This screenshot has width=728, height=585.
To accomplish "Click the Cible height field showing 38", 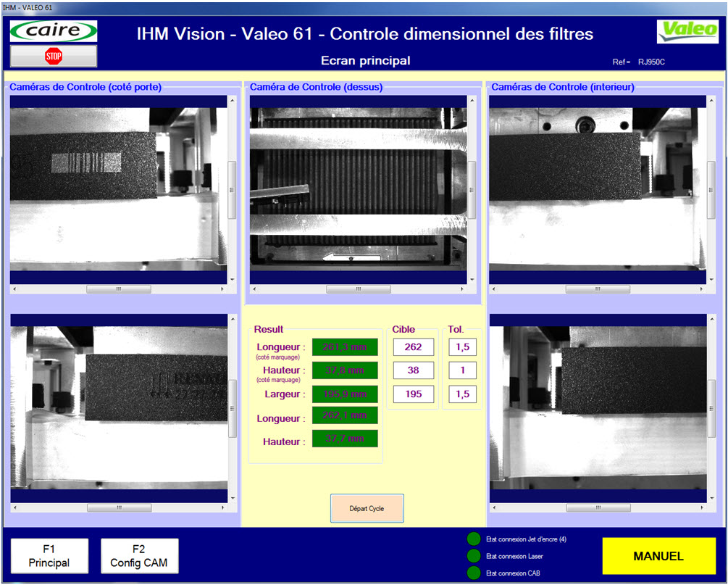I will click(x=413, y=370).
